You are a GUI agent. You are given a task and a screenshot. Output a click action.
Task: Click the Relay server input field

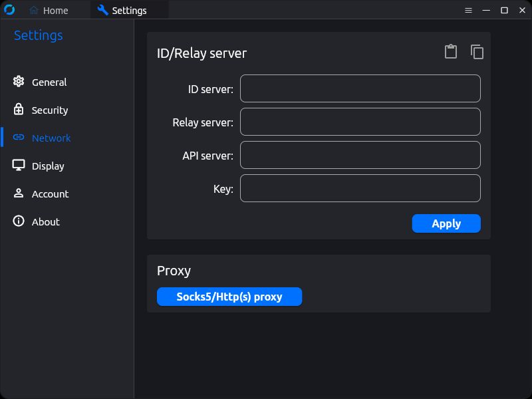pos(360,122)
